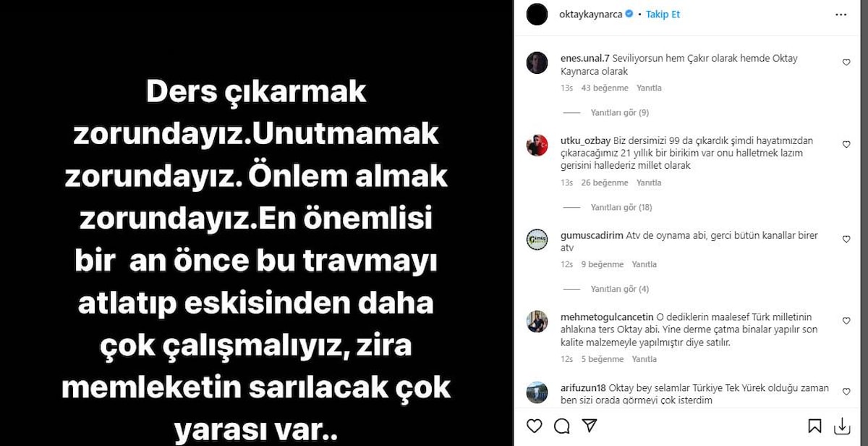The image size is (868, 446).
Task: View 43 beğenme likes list
Action: pyautogui.click(x=604, y=88)
